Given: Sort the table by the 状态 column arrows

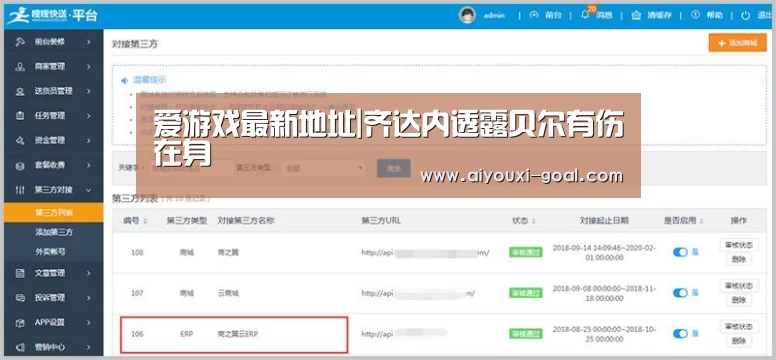Looking at the screenshot, I should [x=534, y=221].
